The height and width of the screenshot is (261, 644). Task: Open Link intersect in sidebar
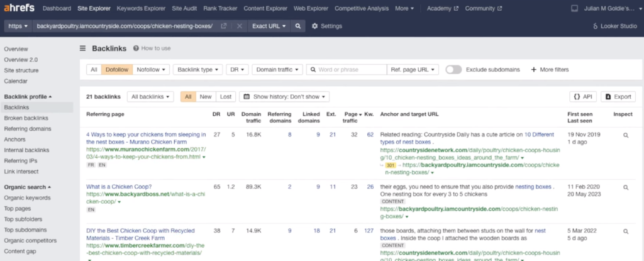(x=21, y=172)
